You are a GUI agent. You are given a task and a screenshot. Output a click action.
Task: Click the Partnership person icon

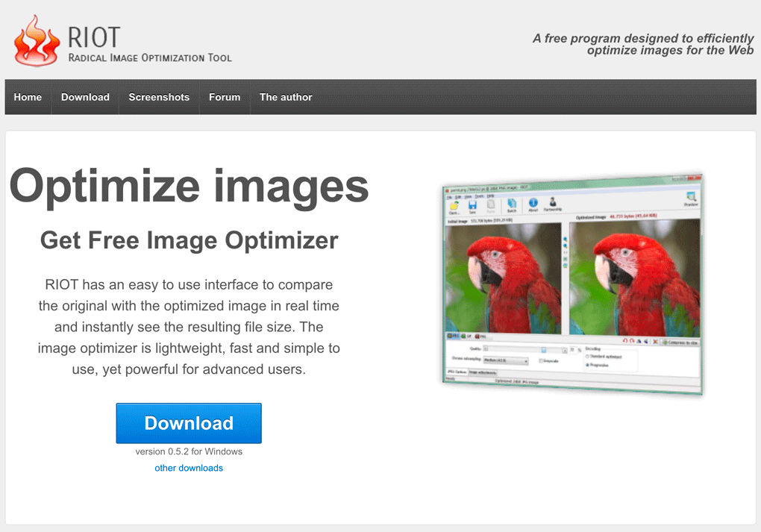pyautogui.click(x=553, y=203)
